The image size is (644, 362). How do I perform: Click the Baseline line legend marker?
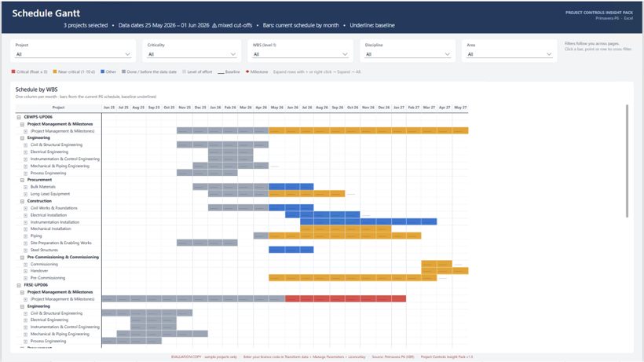pyautogui.click(x=221, y=73)
